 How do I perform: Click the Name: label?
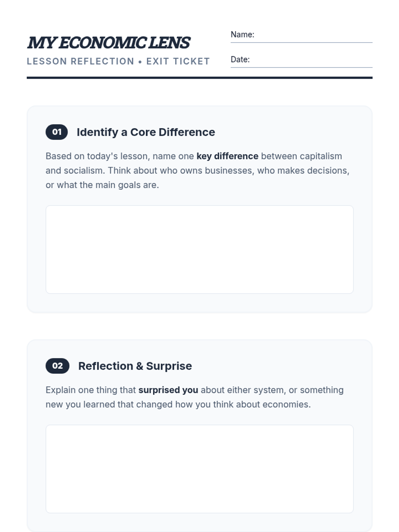point(242,35)
